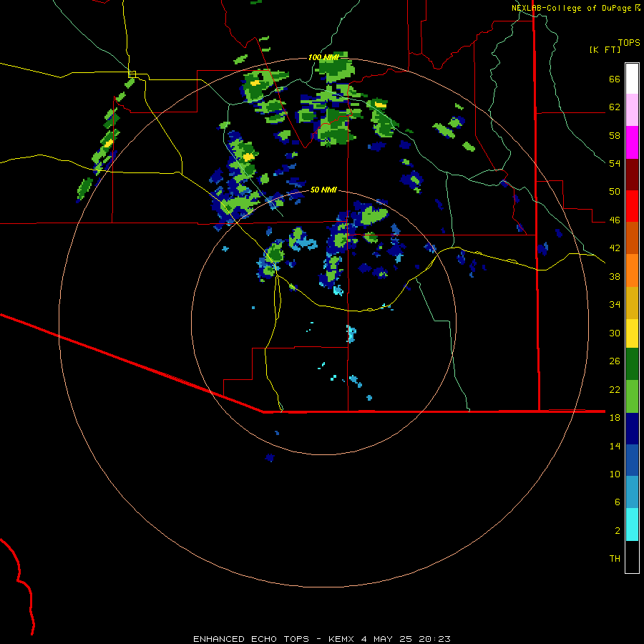This screenshot has height=644, width=644.
Task: Select the light green legend band
Action: pos(632,396)
